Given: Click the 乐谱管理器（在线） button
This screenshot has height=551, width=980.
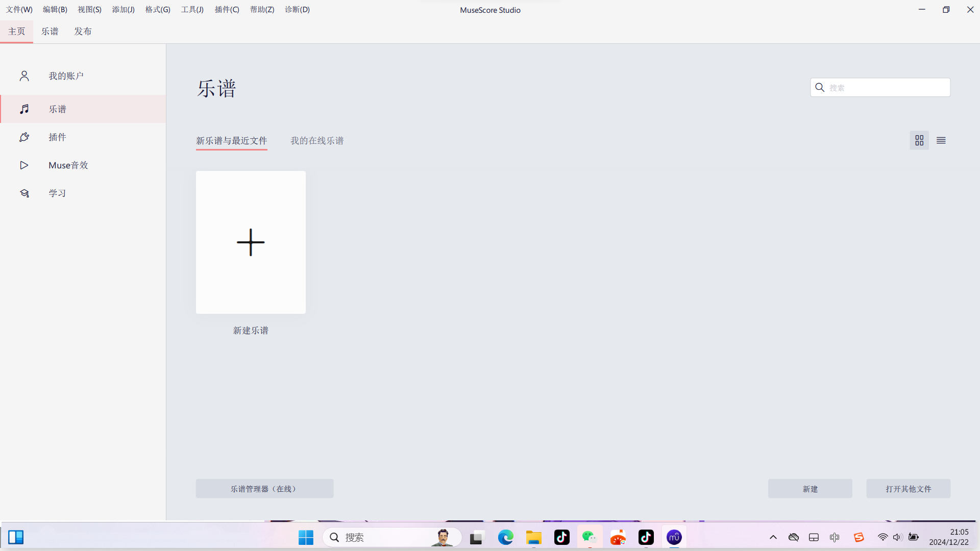Looking at the screenshot, I should click(265, 489).
